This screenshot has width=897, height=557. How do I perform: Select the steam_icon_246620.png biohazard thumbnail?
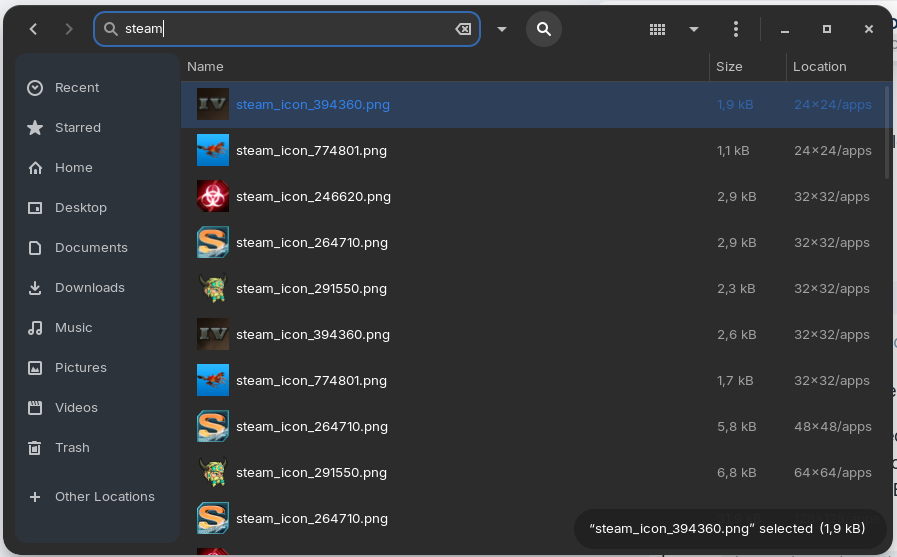pos(213,196)
